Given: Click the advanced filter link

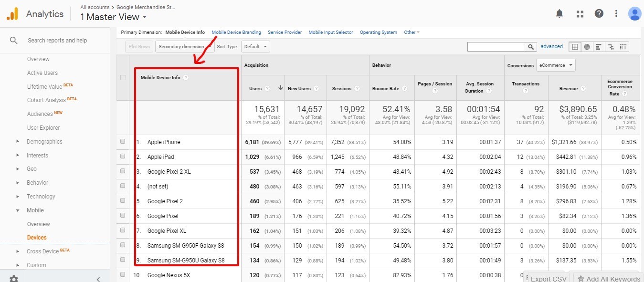Looking at the screenshot, I should click(x=551, y=47).
